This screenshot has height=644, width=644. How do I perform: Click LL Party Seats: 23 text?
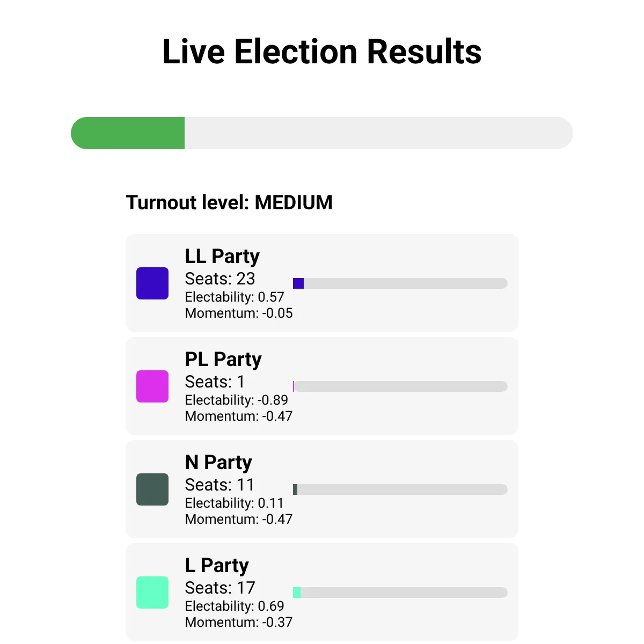(x=220, y=279)
